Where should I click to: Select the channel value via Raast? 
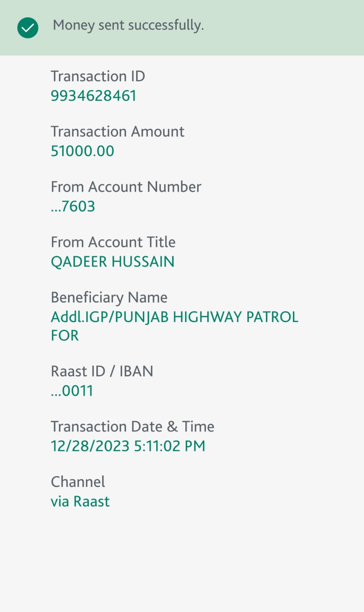click(80, 501)
